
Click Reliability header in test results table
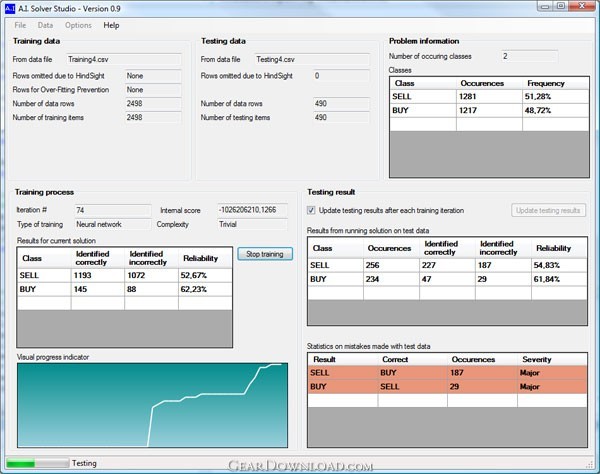coord(559,248)
